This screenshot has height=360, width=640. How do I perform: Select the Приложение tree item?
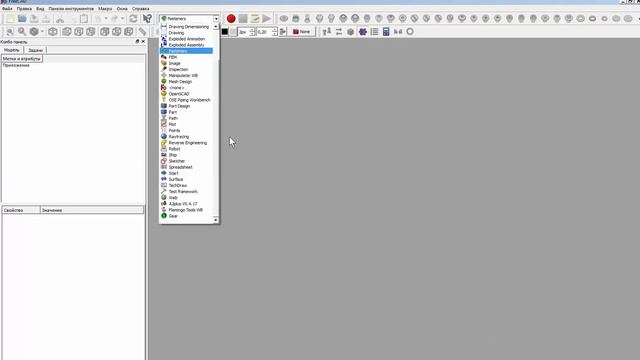coord(16,65)
